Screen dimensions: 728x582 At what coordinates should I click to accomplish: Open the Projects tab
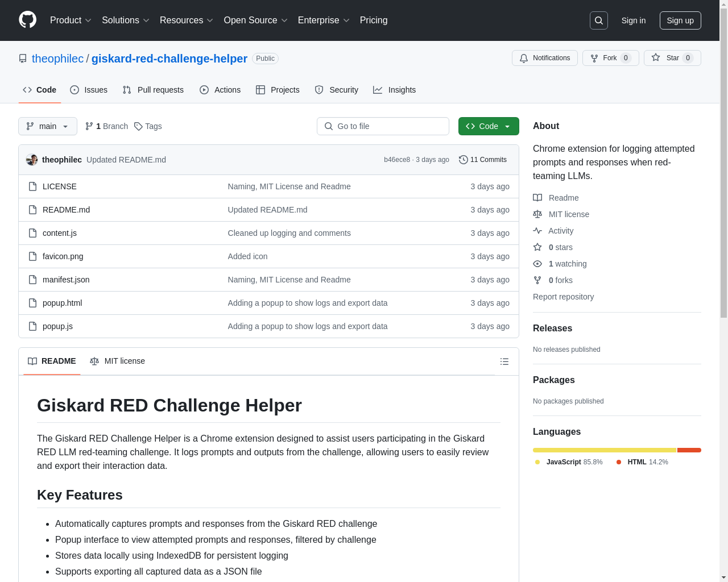[278, 90]
